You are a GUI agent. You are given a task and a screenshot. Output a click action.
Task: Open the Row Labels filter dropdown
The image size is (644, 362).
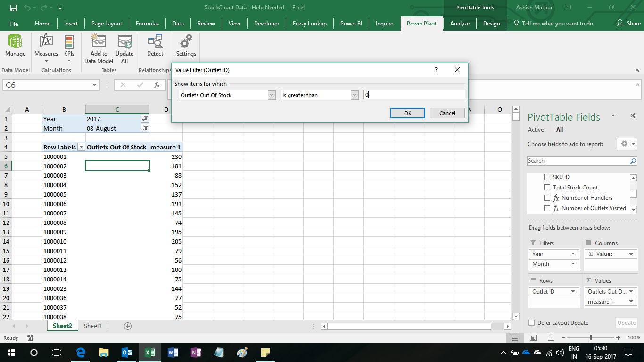coord(81,147)
